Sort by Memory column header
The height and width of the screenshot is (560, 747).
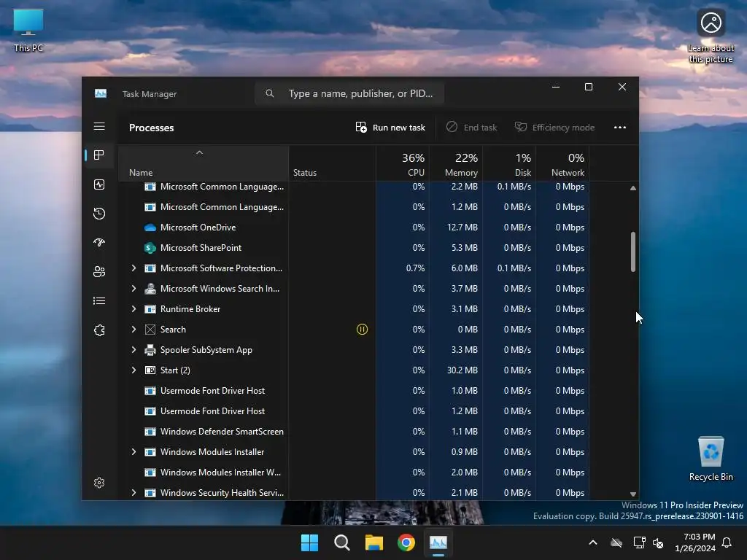click(456, 163)
